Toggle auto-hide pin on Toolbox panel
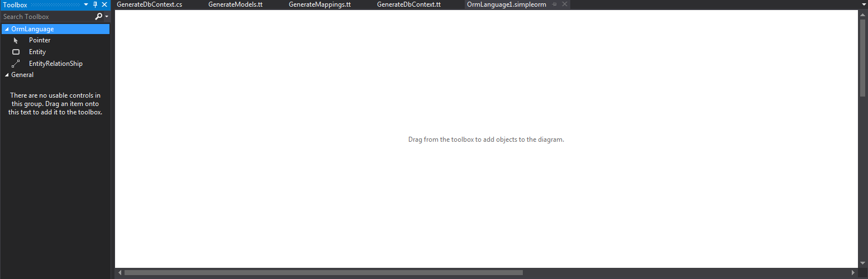 [95, 4]
